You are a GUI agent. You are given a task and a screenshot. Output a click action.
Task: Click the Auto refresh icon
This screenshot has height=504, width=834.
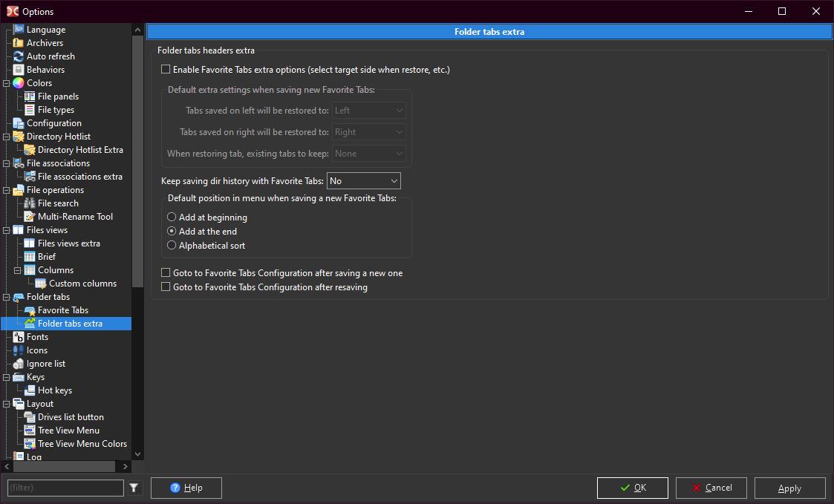click(x=19, y=56)
